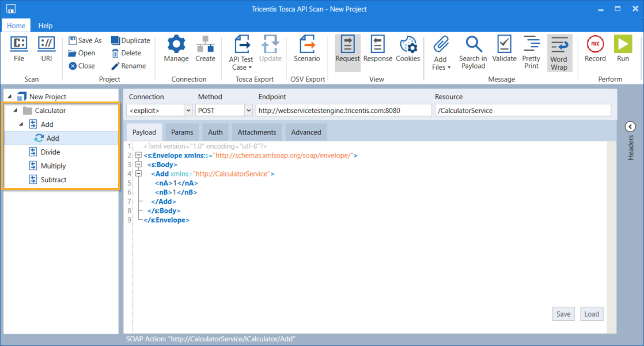Switch to the Params tab
Screen dimensions: 644x346
182,132
